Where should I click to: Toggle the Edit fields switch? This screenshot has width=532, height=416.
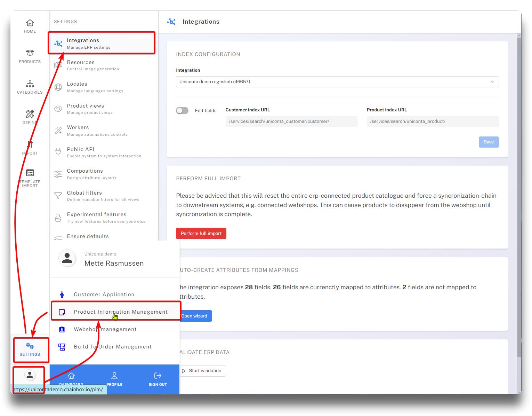click(182, 111)
